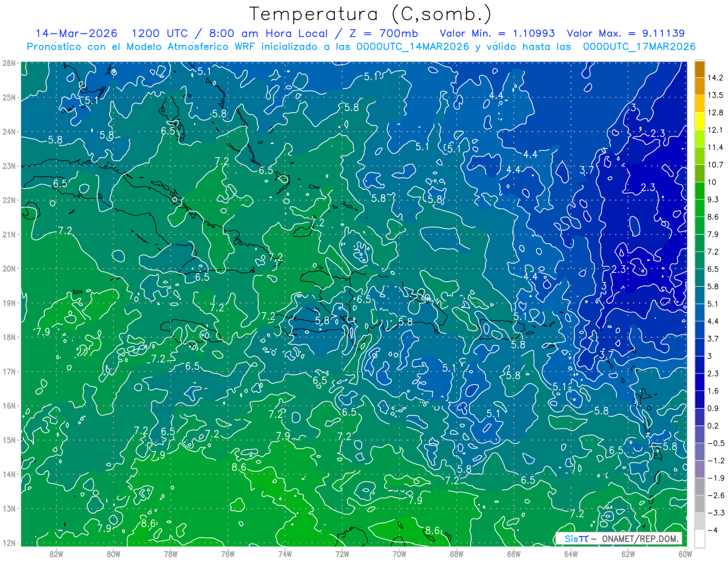
Task: Click the '0.9' colorbar label
Action: (x=713, y=408)
